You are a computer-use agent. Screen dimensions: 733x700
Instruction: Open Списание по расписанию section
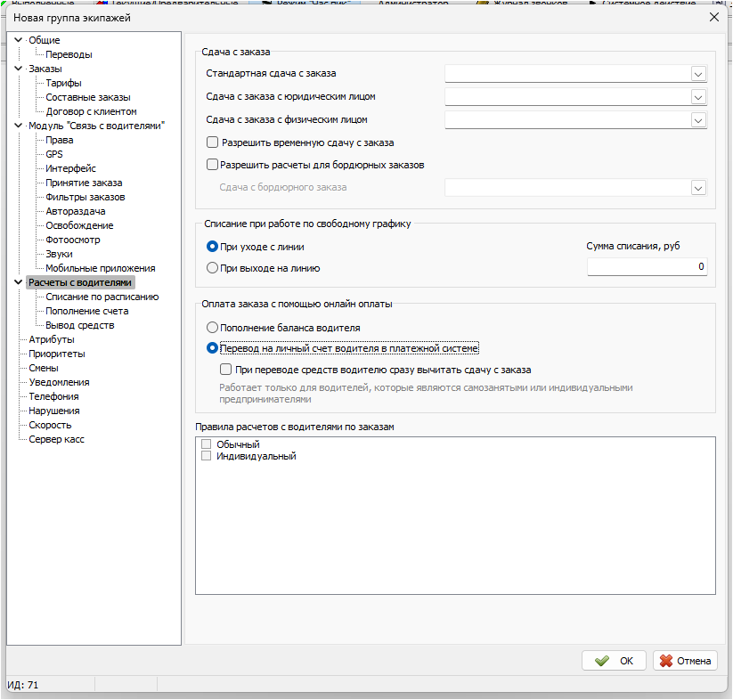tap(102, 297)
